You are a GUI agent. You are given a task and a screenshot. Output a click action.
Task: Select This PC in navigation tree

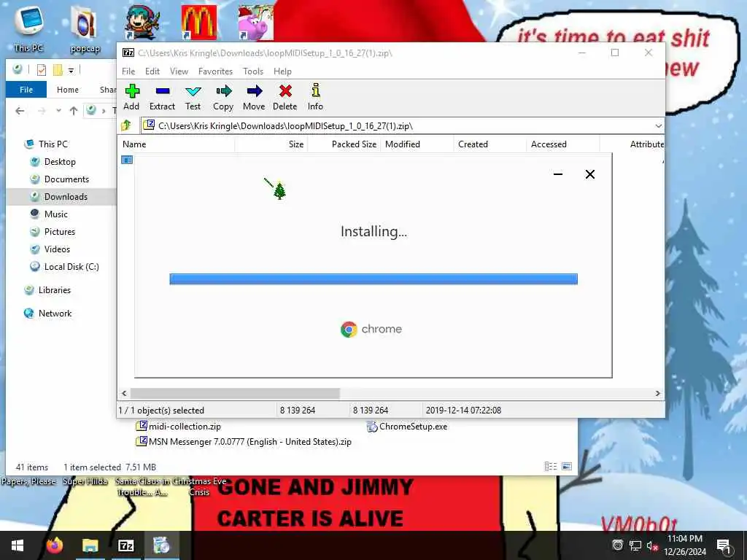coord(53,144)
